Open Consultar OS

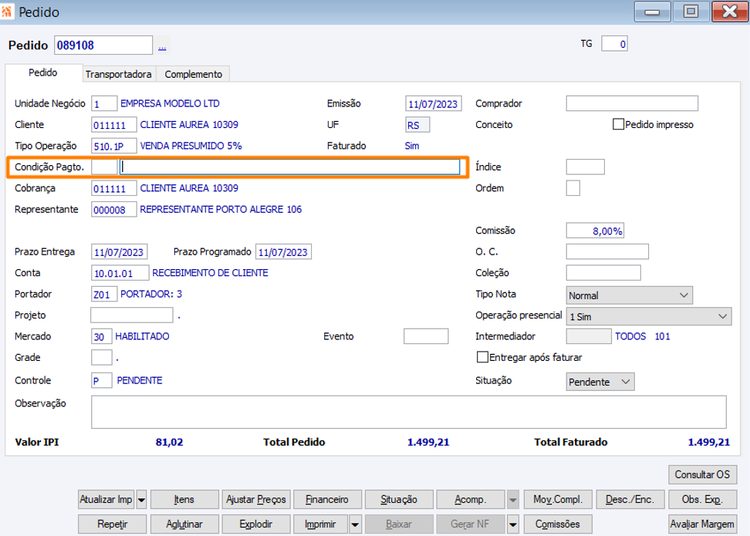(x=702, y=474)
